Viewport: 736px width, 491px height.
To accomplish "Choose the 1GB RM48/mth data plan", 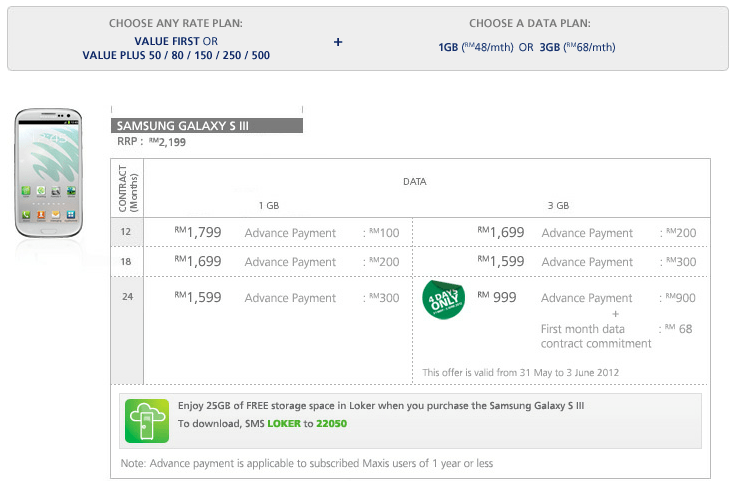I will coord(475,47).
